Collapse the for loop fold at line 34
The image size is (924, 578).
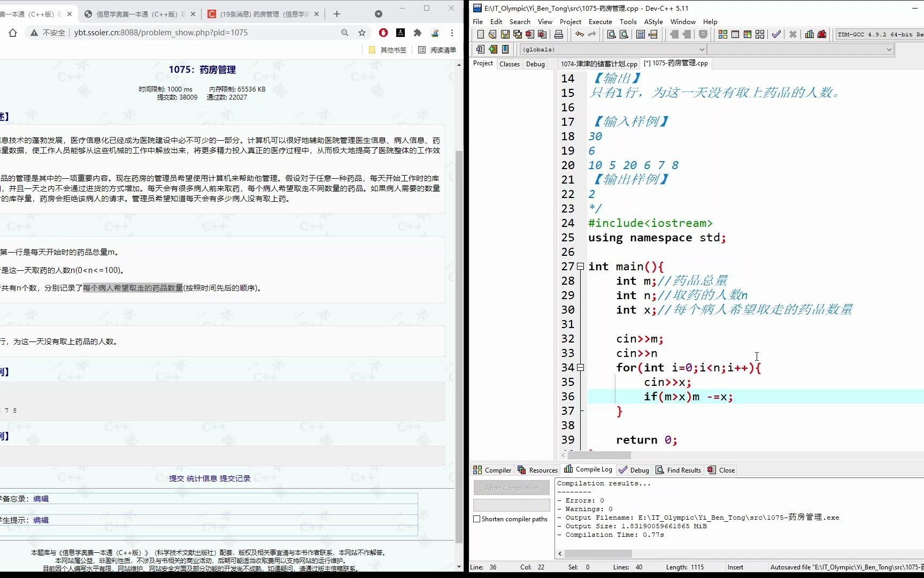pyautogui.click(x=581, y=368)
